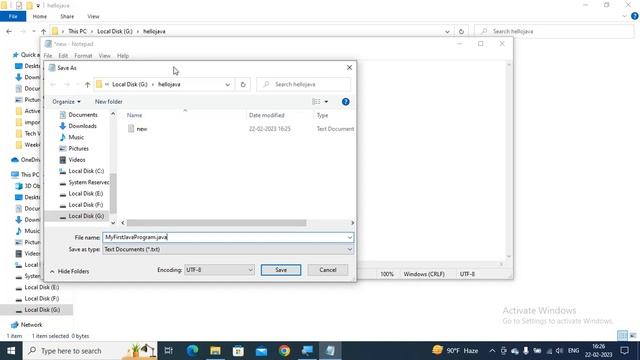Sort files by the Name column header
The image size is (640, 360).
pos(134,116)
